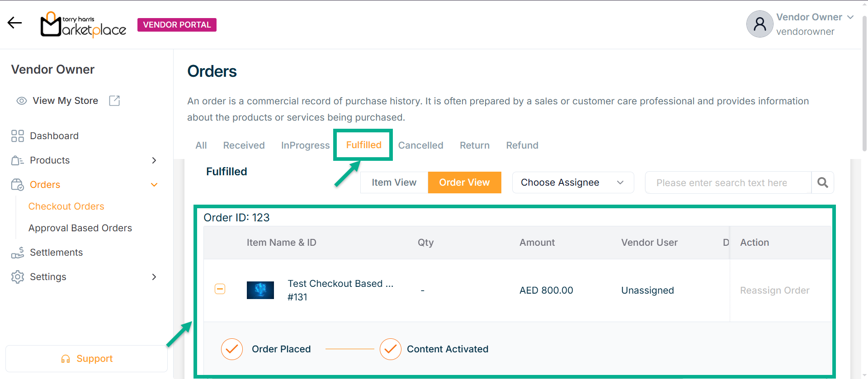This screenshot has width=868, height=379.
Task: Open the Dashboard grid icon
Action: coord(18,136)
